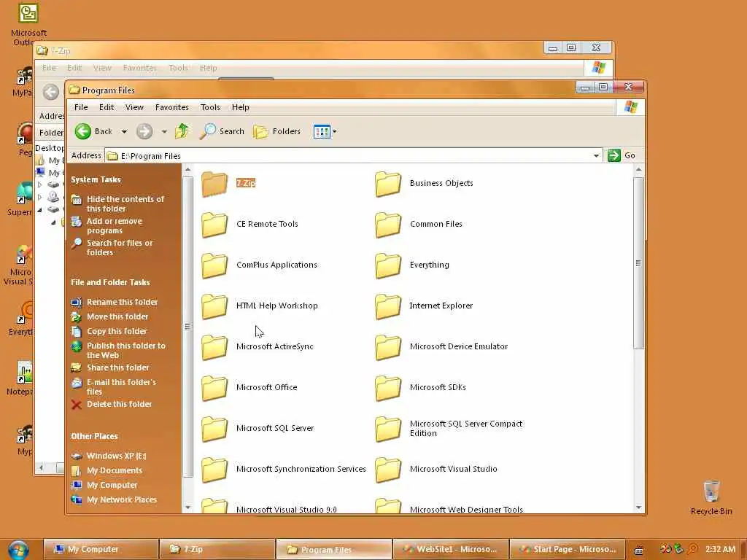Open the Search magnifier tool
Screen dimensions: 747x560
pos(222,131)
